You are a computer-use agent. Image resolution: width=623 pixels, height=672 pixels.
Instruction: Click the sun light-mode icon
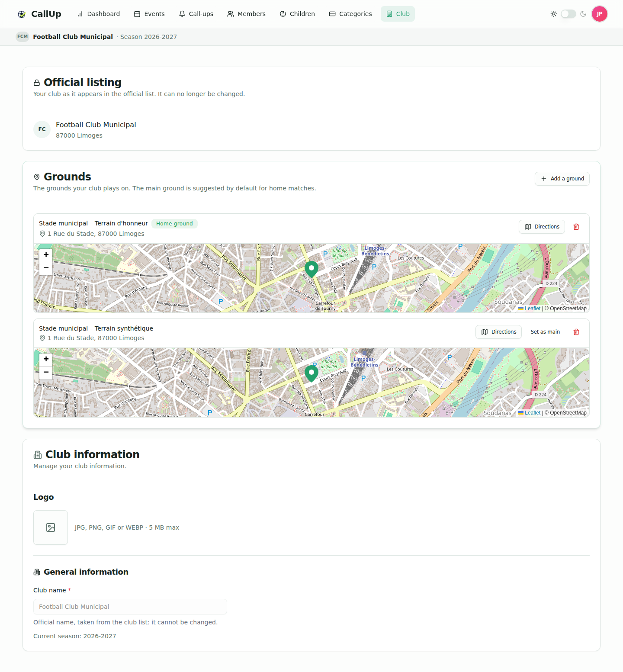click(554, 14)
